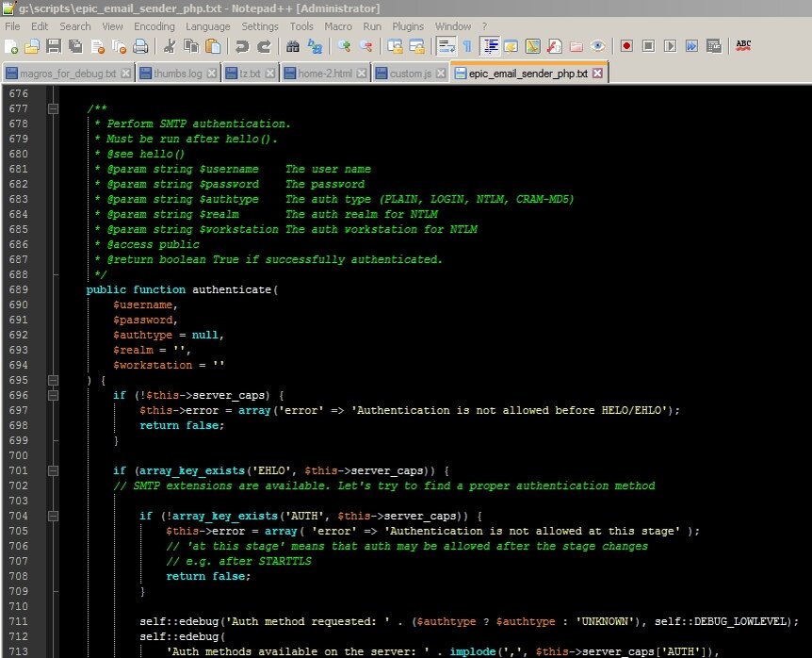
Task: Run the macro multiple times
Action: pos(692,44)
